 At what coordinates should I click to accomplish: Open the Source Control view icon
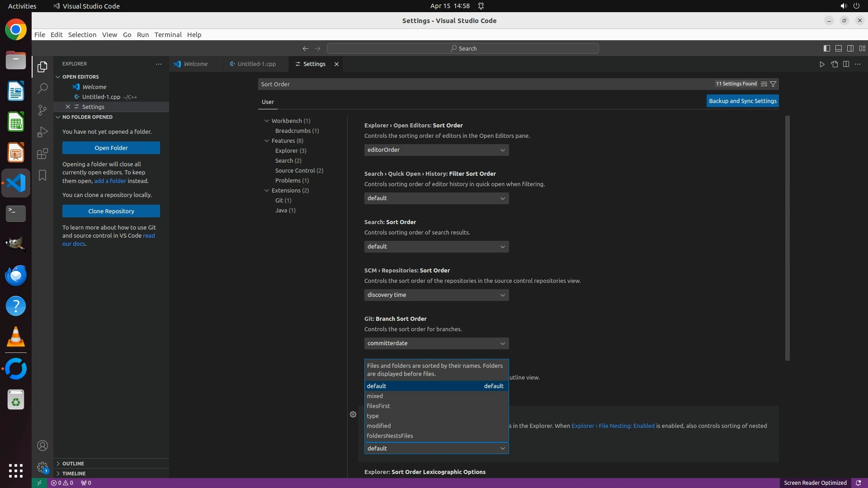42,110
